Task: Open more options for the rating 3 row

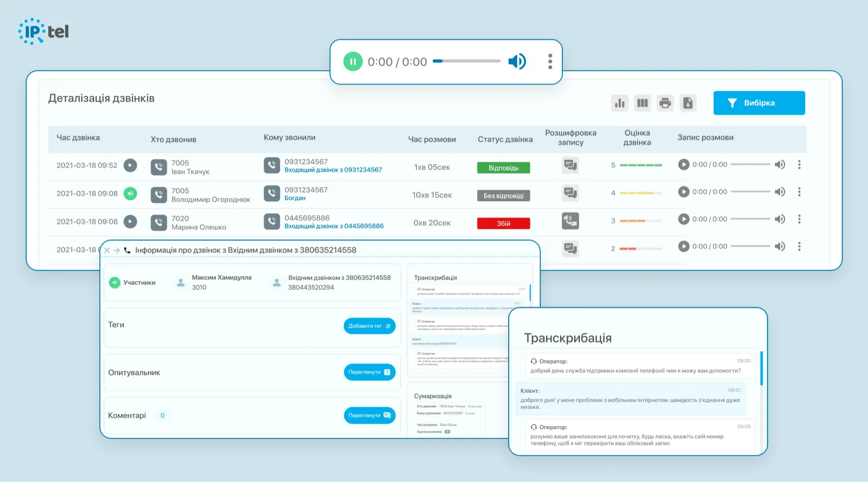Action: pos(799,219)
